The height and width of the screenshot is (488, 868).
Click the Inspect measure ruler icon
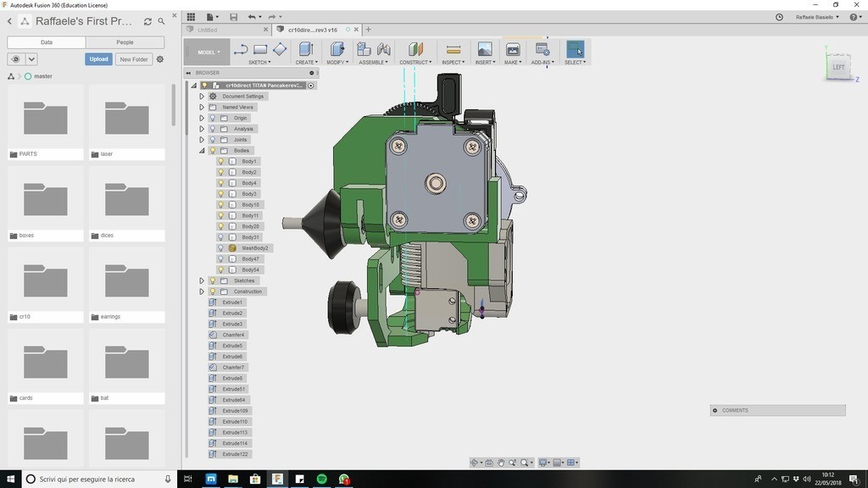453,50
